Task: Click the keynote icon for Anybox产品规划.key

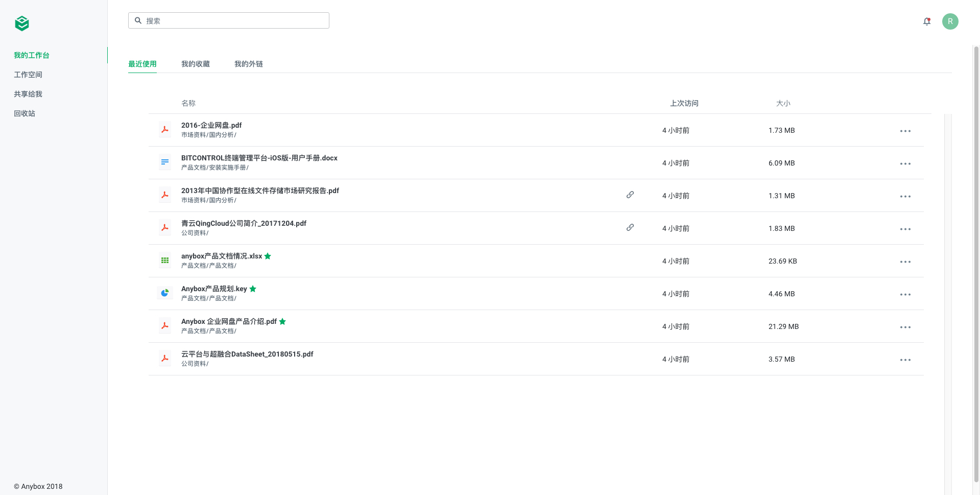Action: pos(165,293)
